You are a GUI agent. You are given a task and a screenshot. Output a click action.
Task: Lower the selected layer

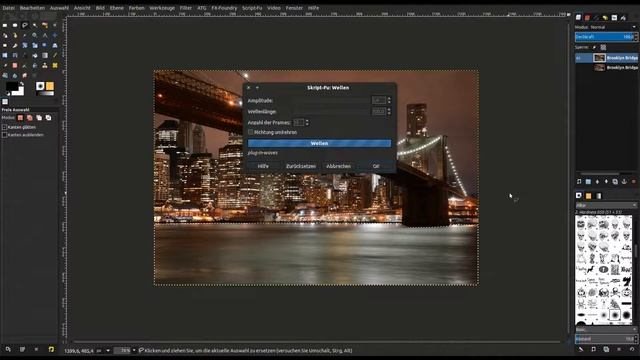pyautogui.click(x=606, y=182)
